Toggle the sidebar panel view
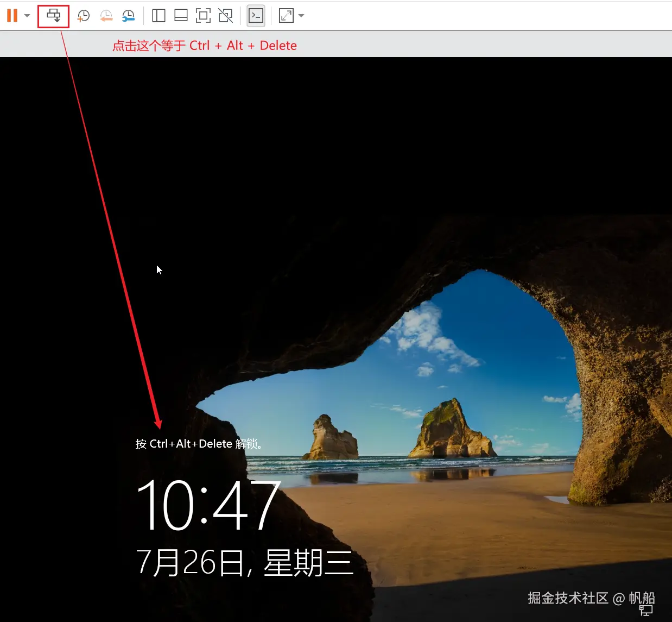Image resolution: width=672 pixels, height=622 pixels. [158, 16]
